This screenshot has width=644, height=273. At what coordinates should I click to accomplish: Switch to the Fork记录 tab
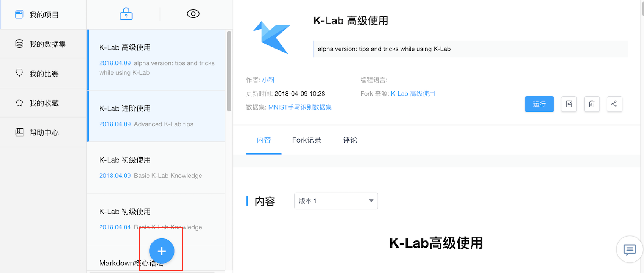pyautogui.click(x=307, y=140)
